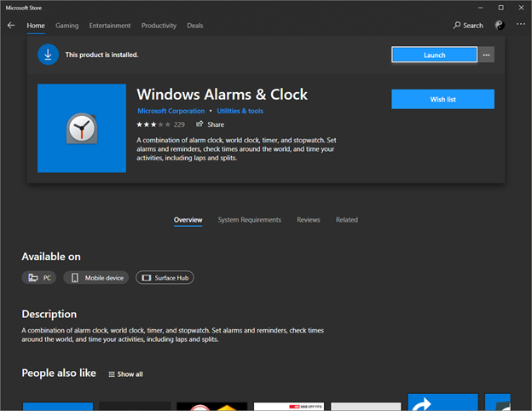Select the Surface Hub chip

[x=165, y=278]
